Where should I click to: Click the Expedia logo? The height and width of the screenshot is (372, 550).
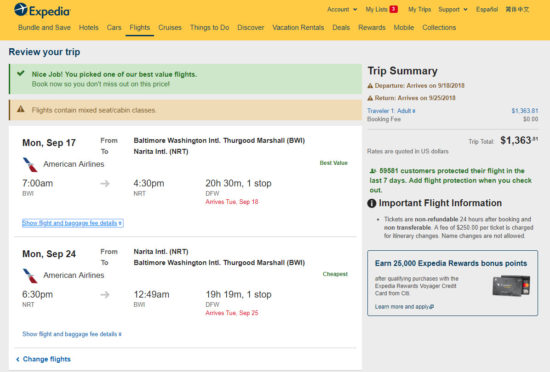[x=42, y=11]
